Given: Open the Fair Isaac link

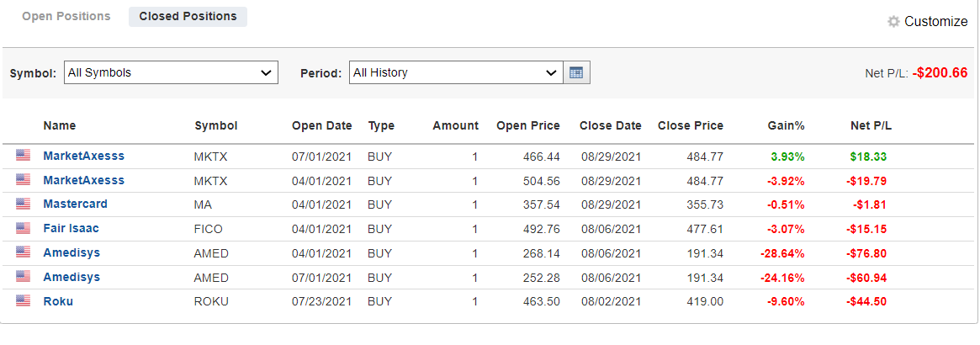Looking at the screenshot, I should coord(71,228).
